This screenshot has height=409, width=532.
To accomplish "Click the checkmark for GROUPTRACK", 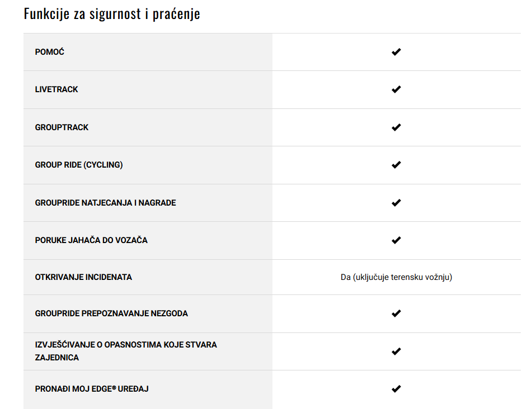I will [396, 127].
